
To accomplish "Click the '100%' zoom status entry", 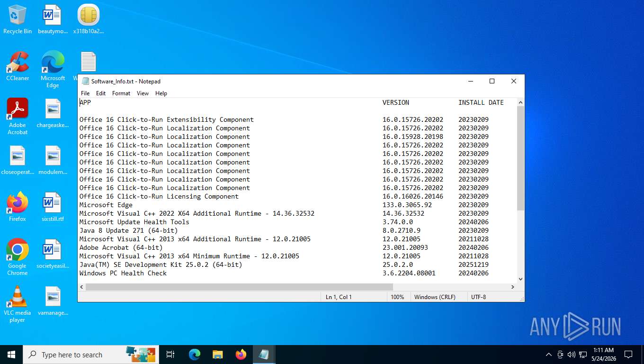I will click(397, 297).
